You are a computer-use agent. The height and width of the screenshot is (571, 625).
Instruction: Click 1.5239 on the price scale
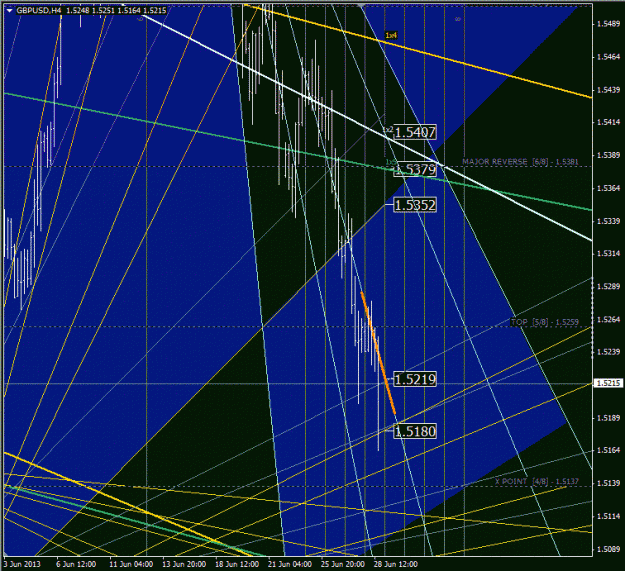[608, 352]
